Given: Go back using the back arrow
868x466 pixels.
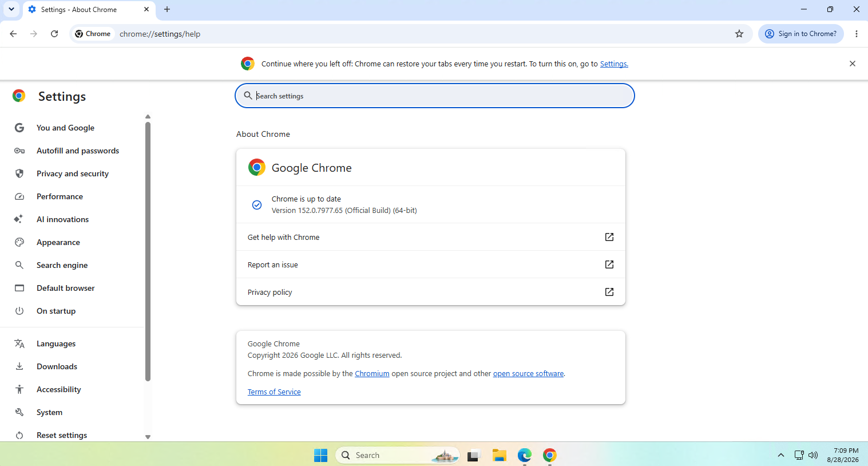Looking at the screenshot, I should coord(13,34).
